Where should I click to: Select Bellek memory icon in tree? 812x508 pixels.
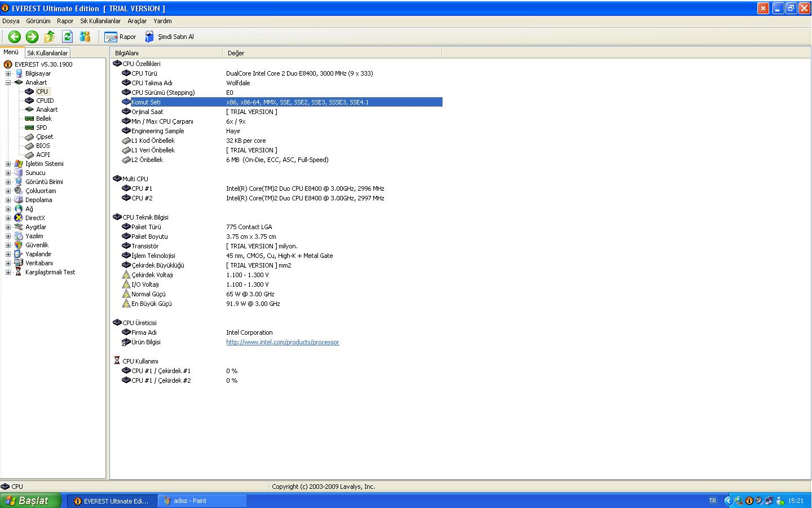coord(29,119)
